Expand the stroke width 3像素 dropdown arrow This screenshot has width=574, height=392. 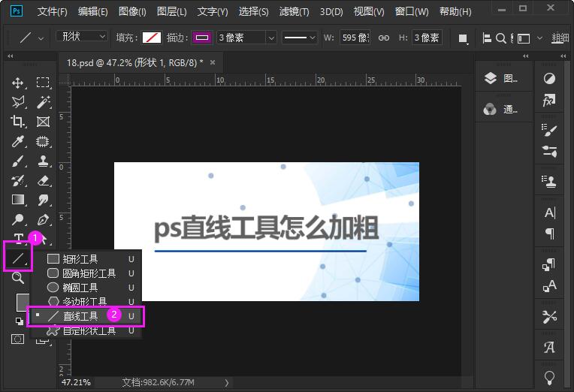click(271, 38)
